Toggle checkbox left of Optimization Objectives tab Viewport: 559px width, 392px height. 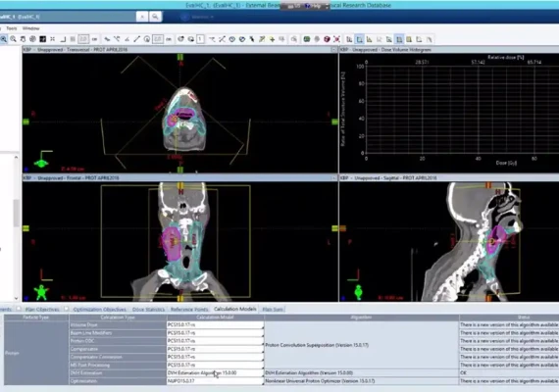pos(67,309)
